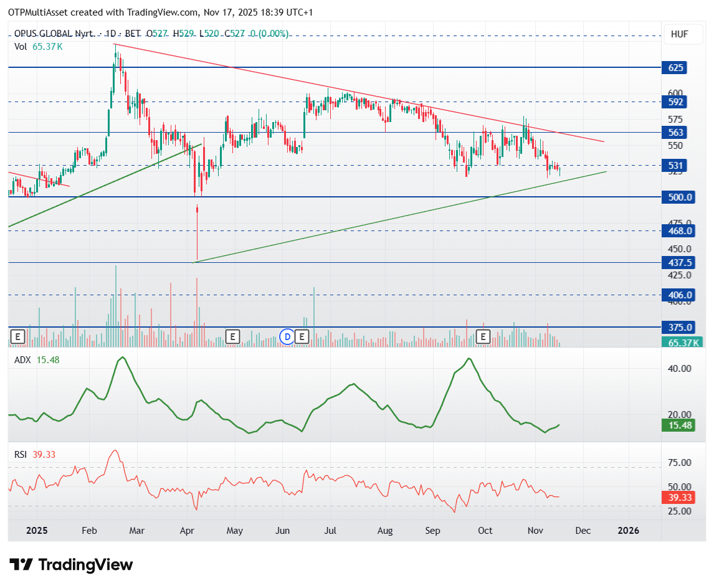
Task: Click the earnings E marker near October
Action: pyautogui.click(x=483, y=337)
